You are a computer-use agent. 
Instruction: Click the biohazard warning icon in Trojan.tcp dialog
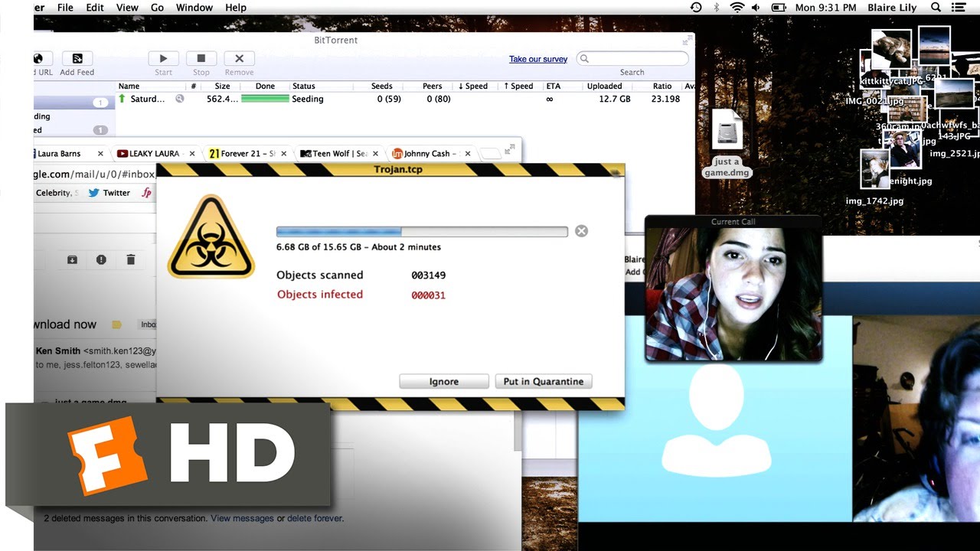211,236
